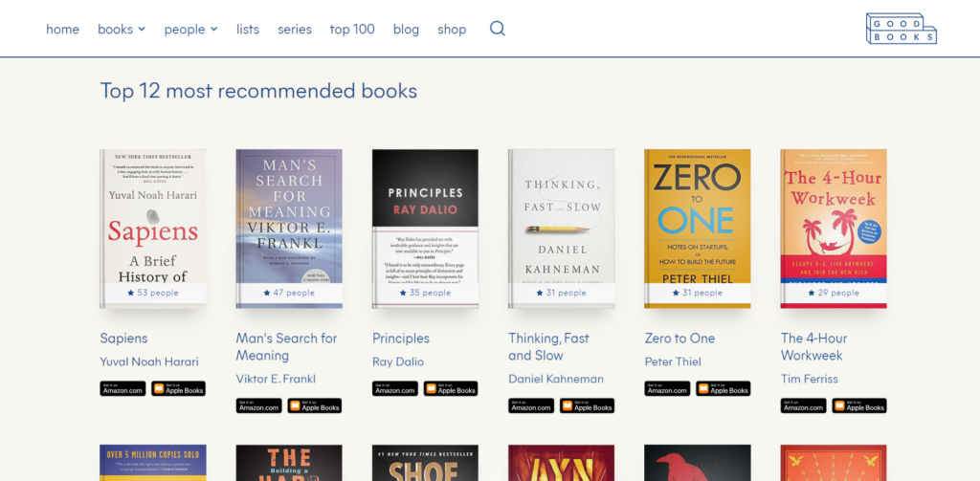Open author Viktor E. Frankl link
The height and width of the screenshot is (481, 980).
[x=276, y=380]
